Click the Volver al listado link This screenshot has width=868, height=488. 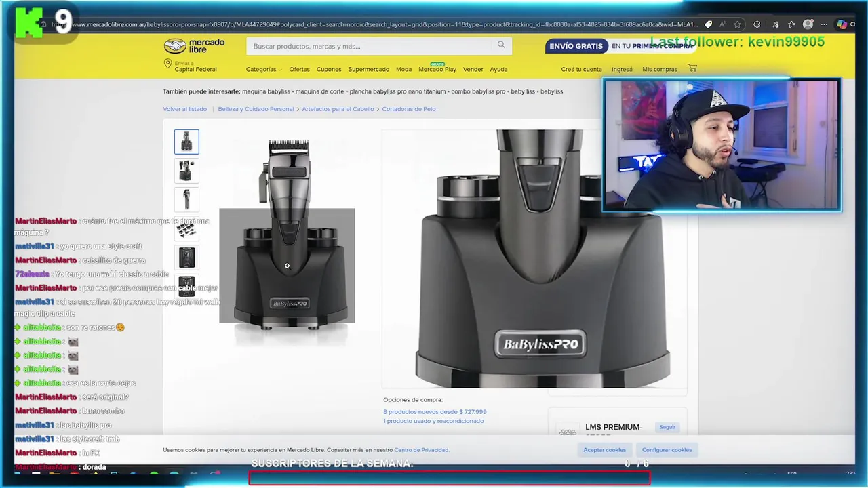point(184,109)
